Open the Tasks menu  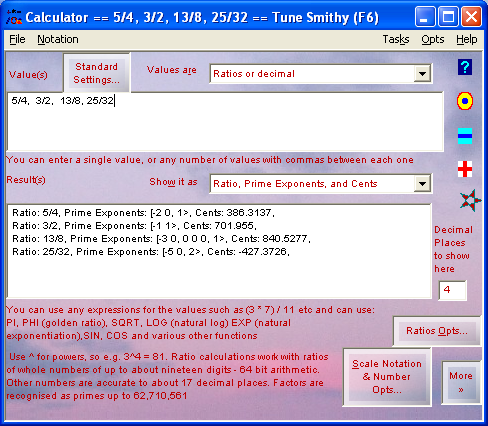tap(396, 39)
